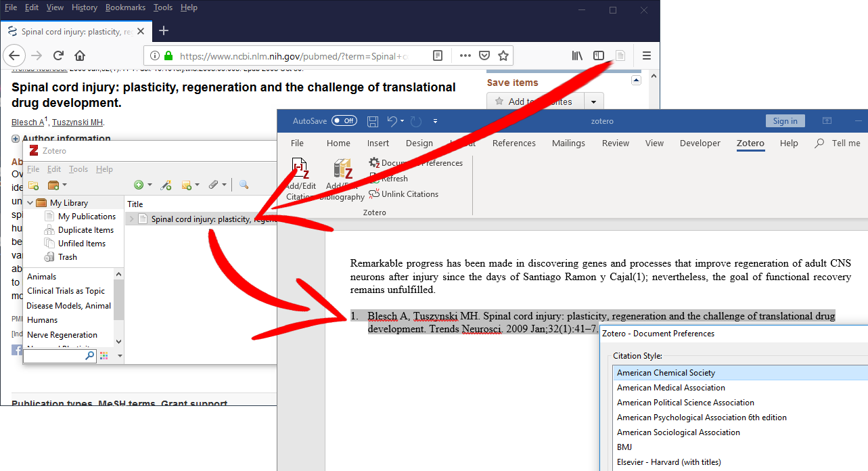This screenshot has height=471, width=868.
Task: Open undo history dropdown in Word
Action: coord(402,121)
